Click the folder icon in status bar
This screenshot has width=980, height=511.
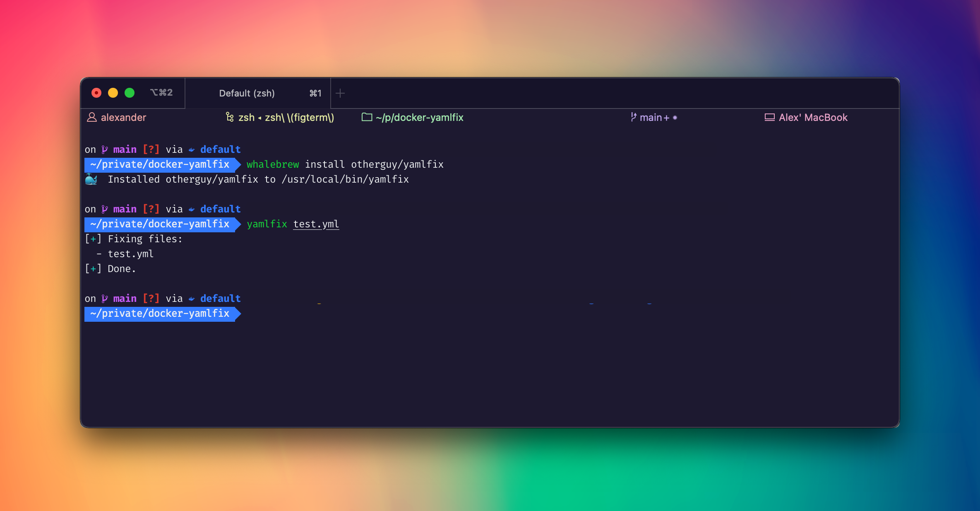pos(367,118)
